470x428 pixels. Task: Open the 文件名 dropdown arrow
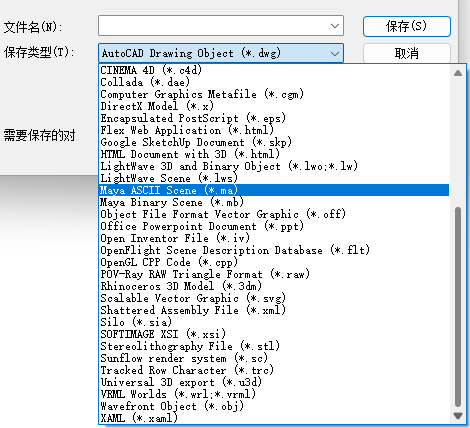pyautogui.click(x=335, y=26)
